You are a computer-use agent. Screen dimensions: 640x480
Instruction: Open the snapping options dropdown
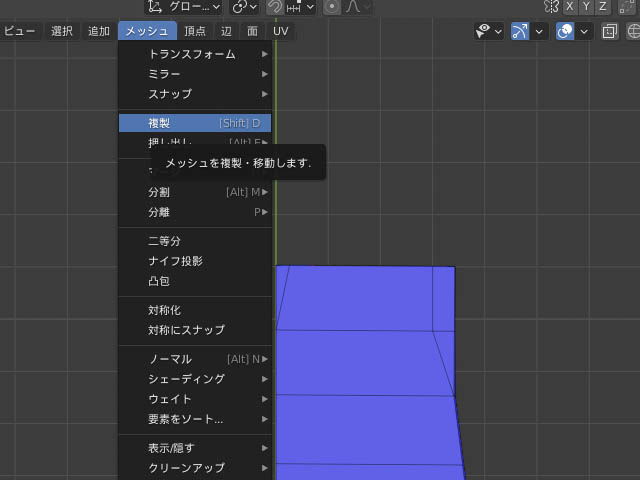point(300,7)
